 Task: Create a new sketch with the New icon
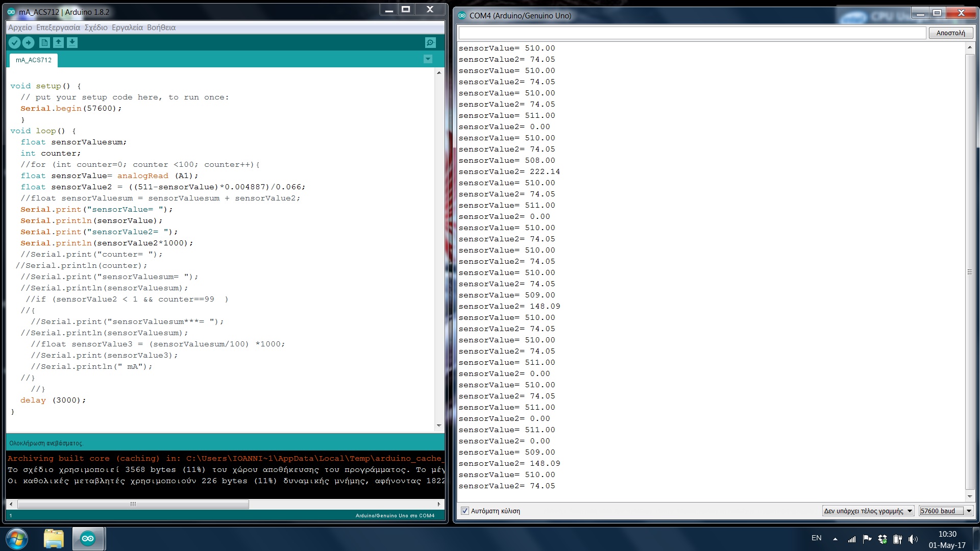[44, 43]
